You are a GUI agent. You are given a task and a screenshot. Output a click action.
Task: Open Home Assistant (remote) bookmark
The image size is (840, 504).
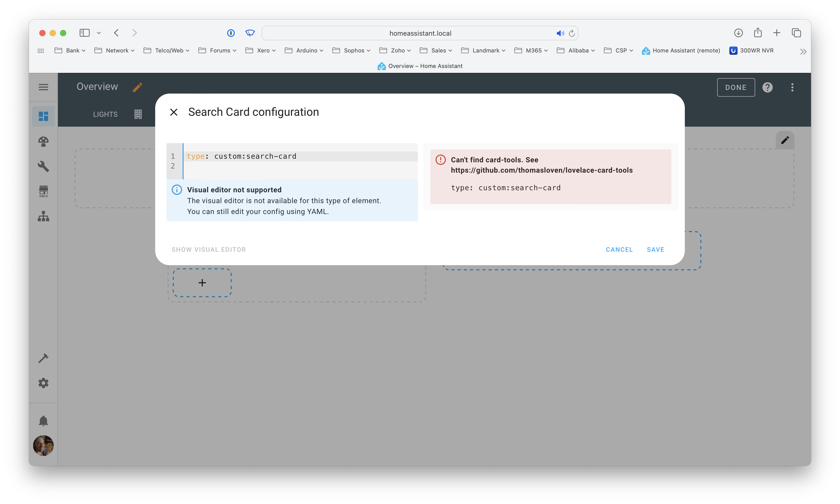681,50
